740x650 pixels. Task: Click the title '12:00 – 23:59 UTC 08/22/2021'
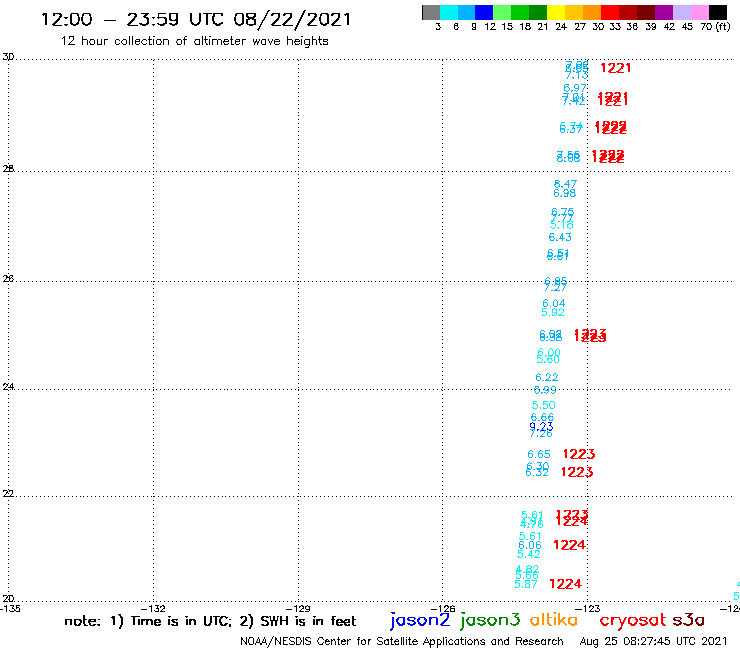point(196,20)
